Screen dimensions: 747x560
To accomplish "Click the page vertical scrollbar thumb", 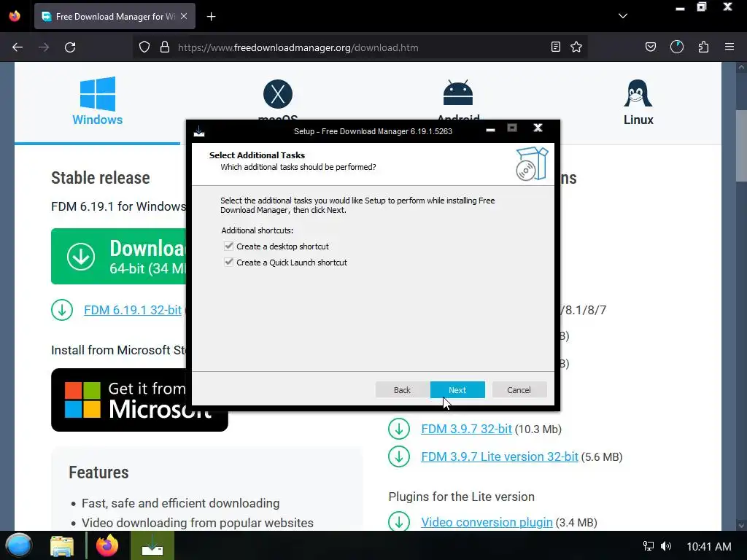I will point(741,145).
